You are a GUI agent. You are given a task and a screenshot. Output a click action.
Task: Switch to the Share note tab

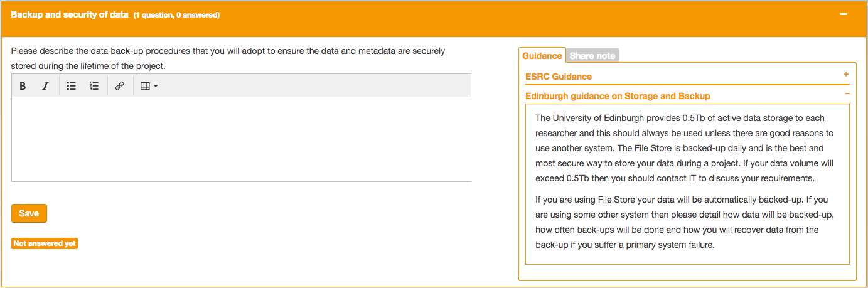pos(592,56)
